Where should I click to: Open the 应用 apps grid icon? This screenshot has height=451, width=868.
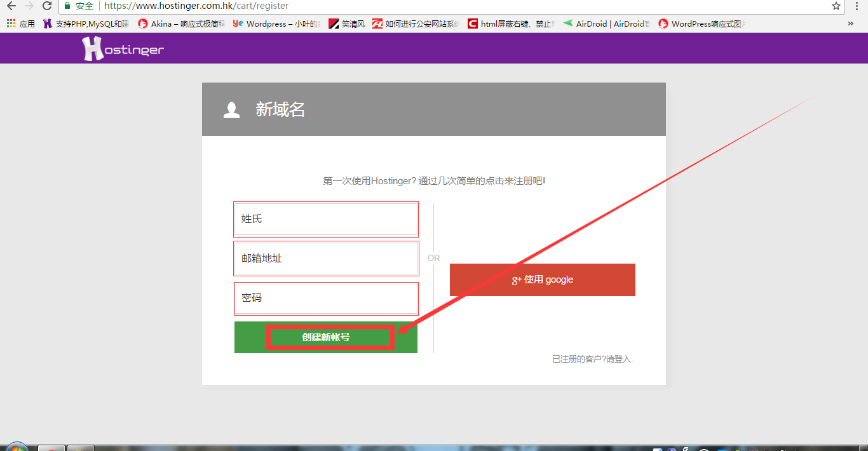coord(11,24)
